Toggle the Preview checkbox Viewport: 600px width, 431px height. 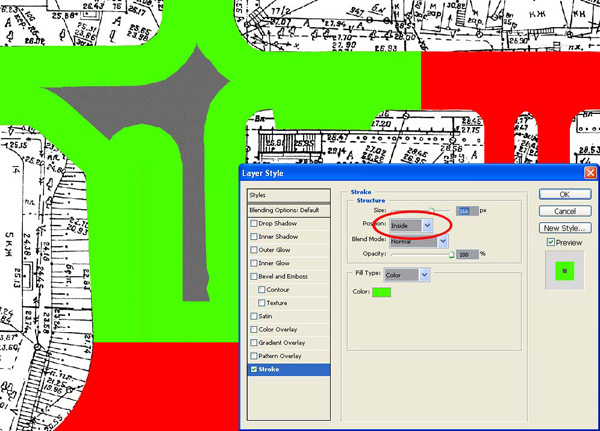[551, 242]
